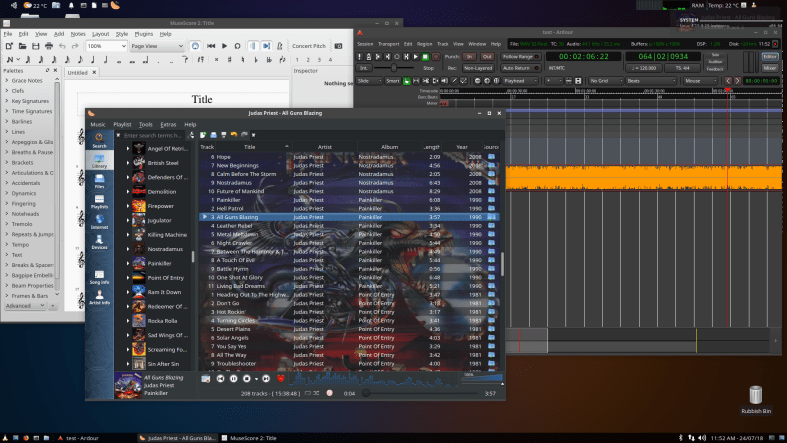
Task: Click the track seek slider in player
Action: click(x=420, y=393)
